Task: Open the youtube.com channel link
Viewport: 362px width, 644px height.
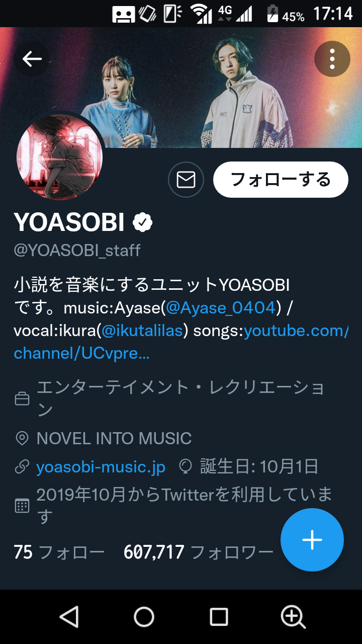Action: click(182, 342)
